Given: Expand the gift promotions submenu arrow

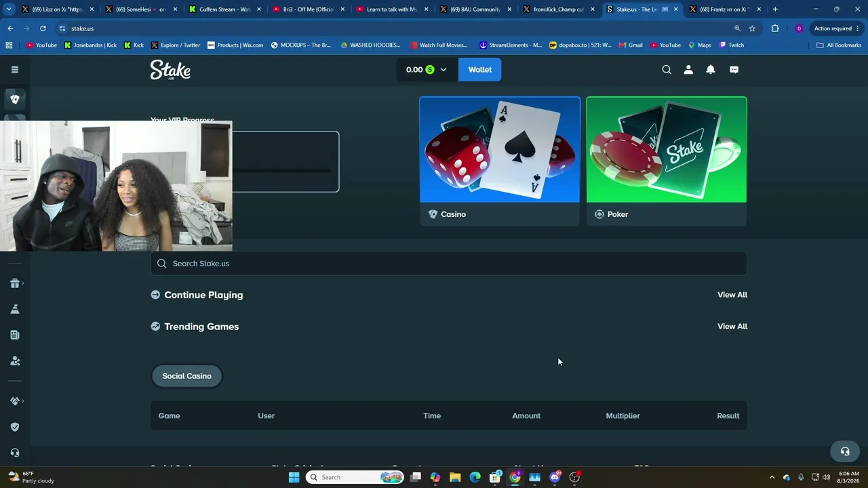Looking at the screenshot, I should [23, 283].
